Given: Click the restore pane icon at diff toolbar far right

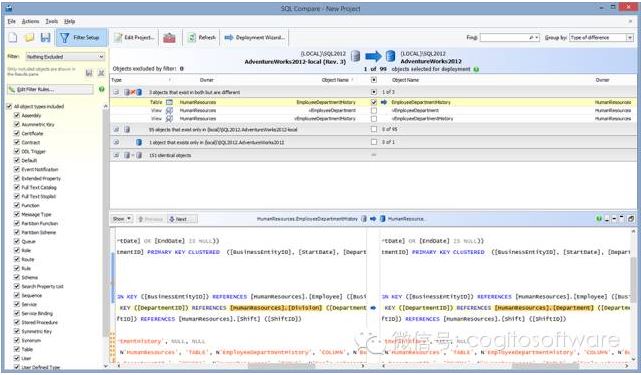Looking at the screenshot, I should pyautogui.click(x=631, y=219).
